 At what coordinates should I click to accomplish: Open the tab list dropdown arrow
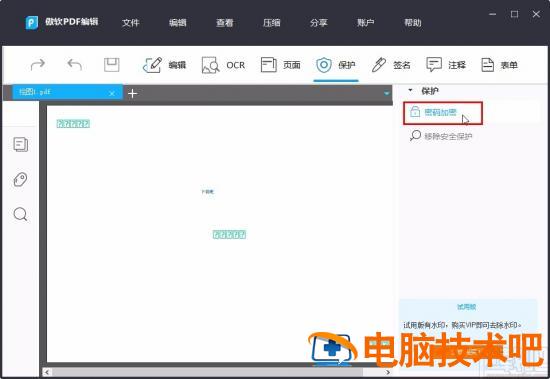[387, 93]
